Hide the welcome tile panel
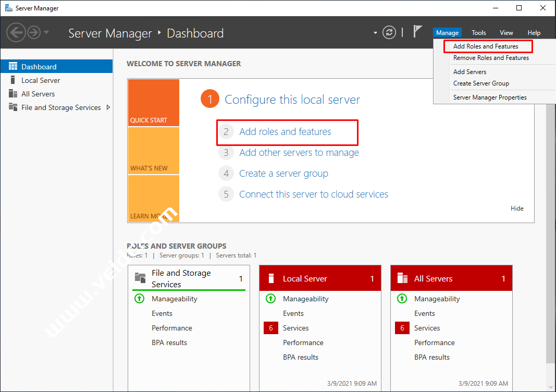The image size is (556, 392). pos(517,209)
